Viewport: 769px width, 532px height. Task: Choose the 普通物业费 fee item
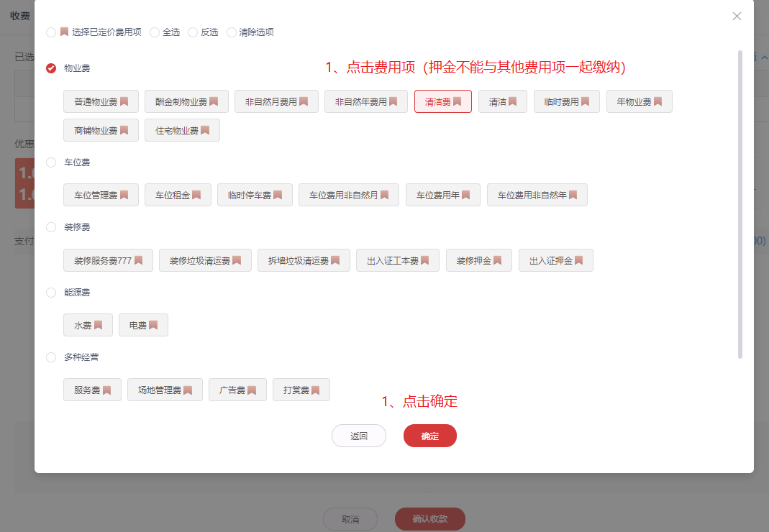tap(101, 101)
